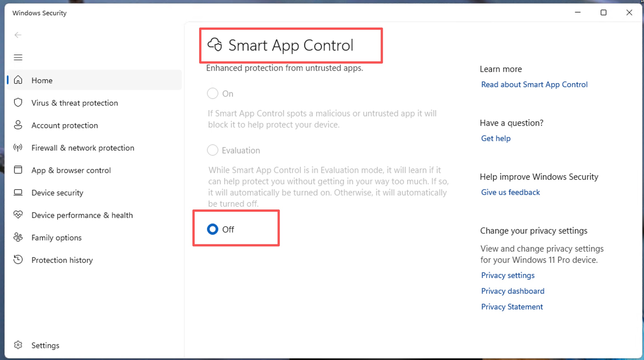Click the Smart App Control cloud-shield icon
The image size is (644, 360).
pyautogui.click(x=215, y=45)
